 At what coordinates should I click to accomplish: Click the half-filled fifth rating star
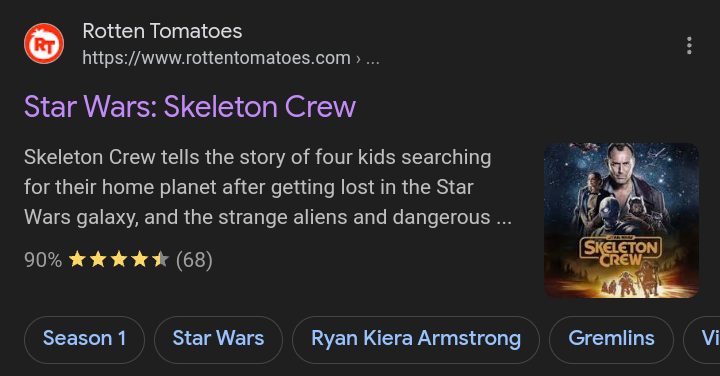160,259
